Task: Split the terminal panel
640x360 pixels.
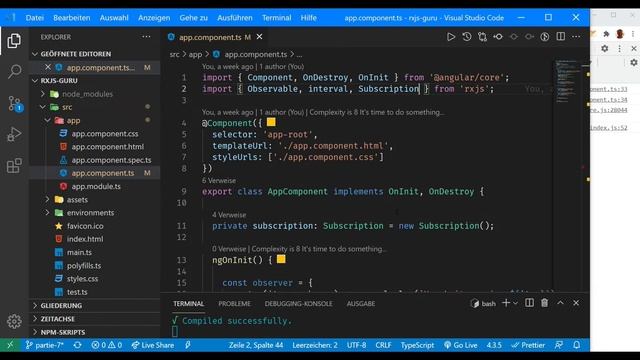Action: coord(529,303)
